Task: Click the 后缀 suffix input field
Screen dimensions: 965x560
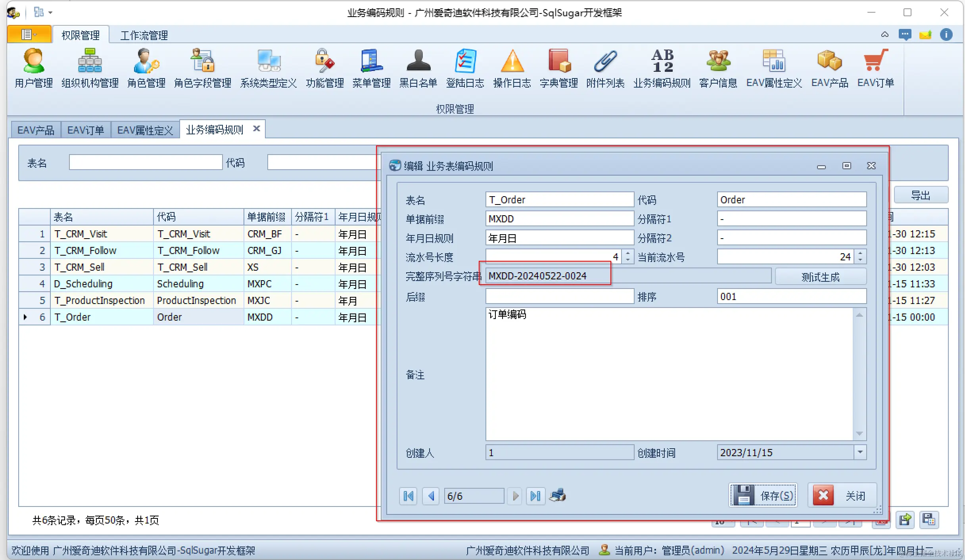Action: click(559, 296)
